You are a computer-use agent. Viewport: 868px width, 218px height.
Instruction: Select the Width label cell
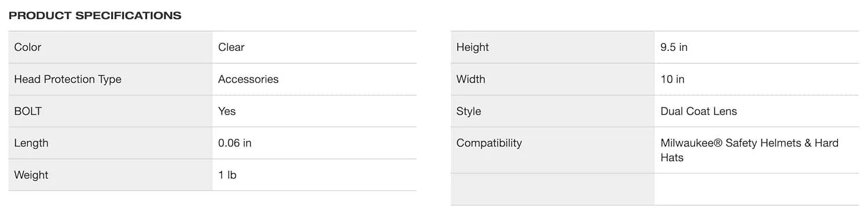tap(553, 79)
